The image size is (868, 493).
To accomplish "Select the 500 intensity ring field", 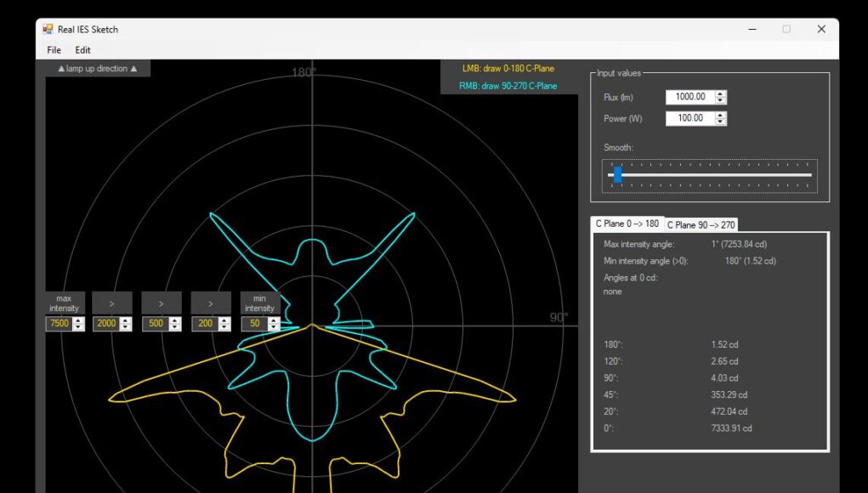I will [x=156, y=324].
